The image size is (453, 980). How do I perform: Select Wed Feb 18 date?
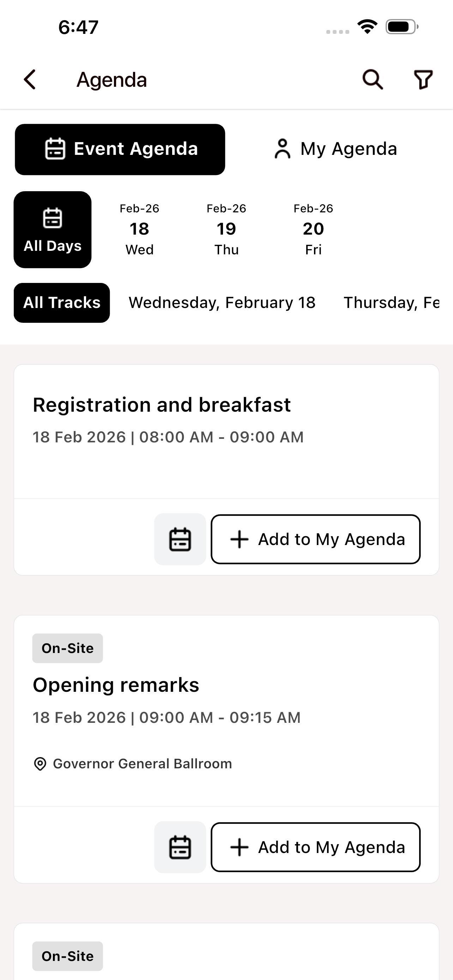tap(140, 229)
